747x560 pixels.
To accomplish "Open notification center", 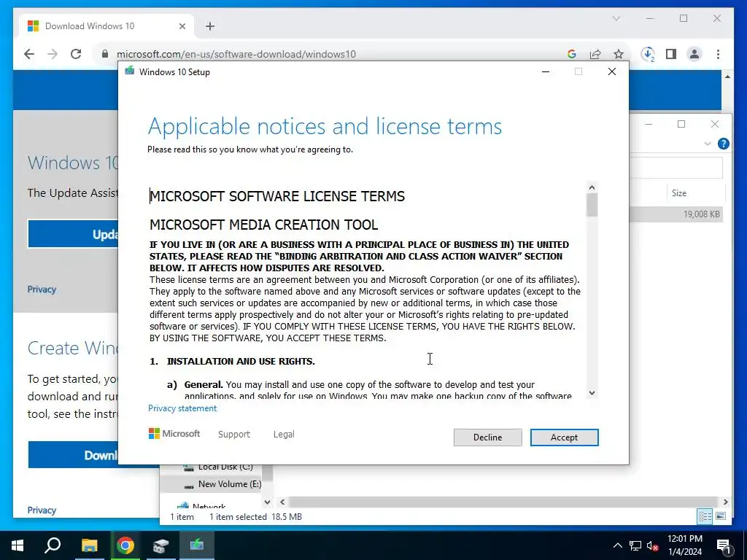I will click(724, 545).
